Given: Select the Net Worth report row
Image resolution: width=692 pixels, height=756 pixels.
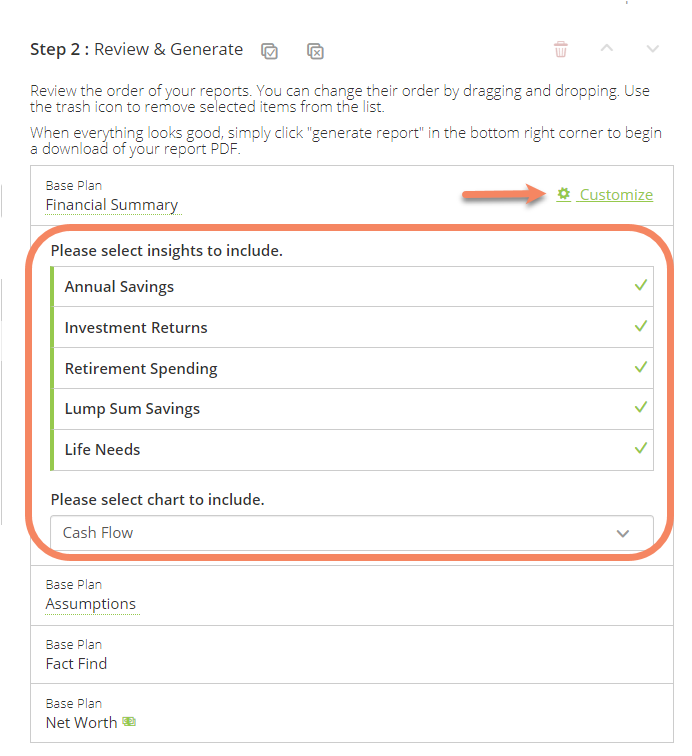Looking at the screenshot, I should pyautogui.click(x=352, y=713).
